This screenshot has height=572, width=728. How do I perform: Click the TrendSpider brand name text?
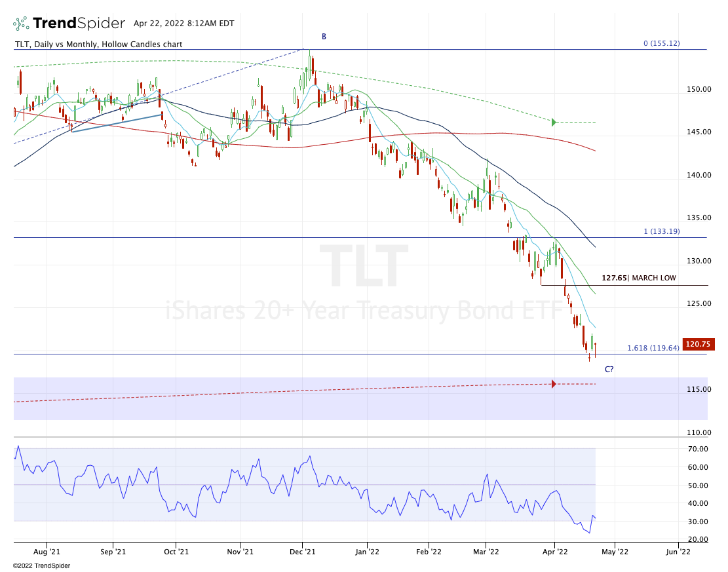[79, 23]
